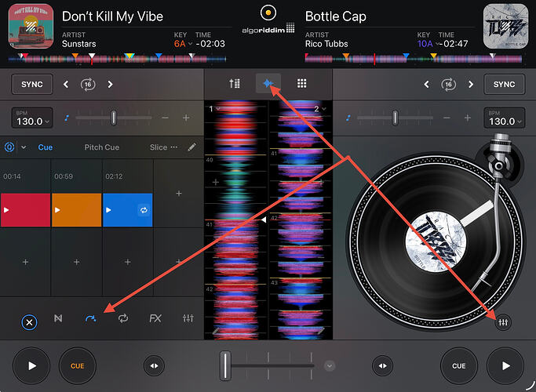
Task: Expand crossfader options chevron
Action: coord(330,366)
